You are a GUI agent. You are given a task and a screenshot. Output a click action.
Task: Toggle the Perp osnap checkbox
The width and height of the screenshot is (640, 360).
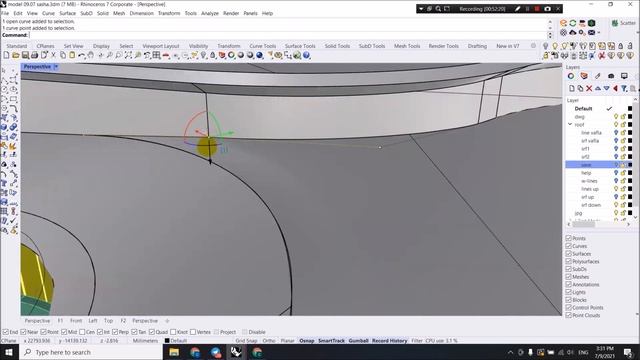tap(115, 332)
